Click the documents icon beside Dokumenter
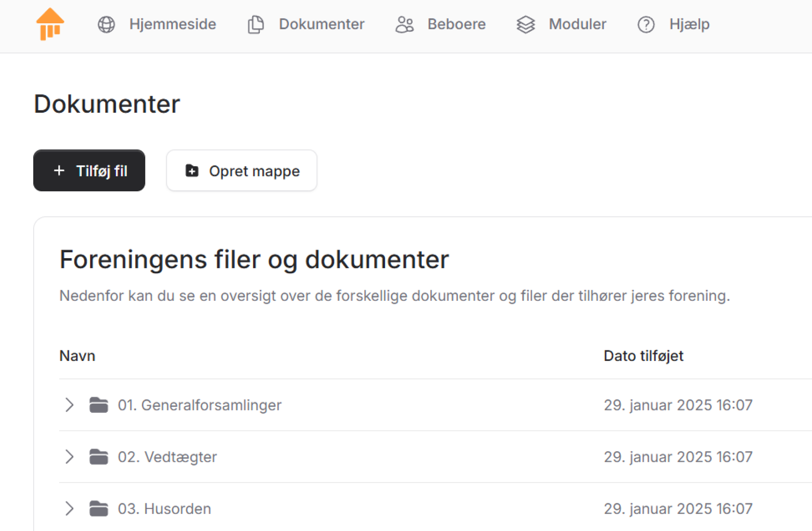Screen dimensions: 812x531 (256, 25)
